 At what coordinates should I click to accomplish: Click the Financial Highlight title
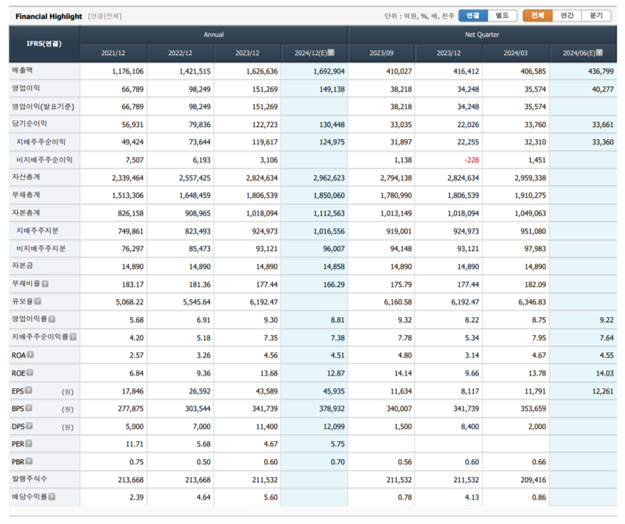click(x=49, y=16)
